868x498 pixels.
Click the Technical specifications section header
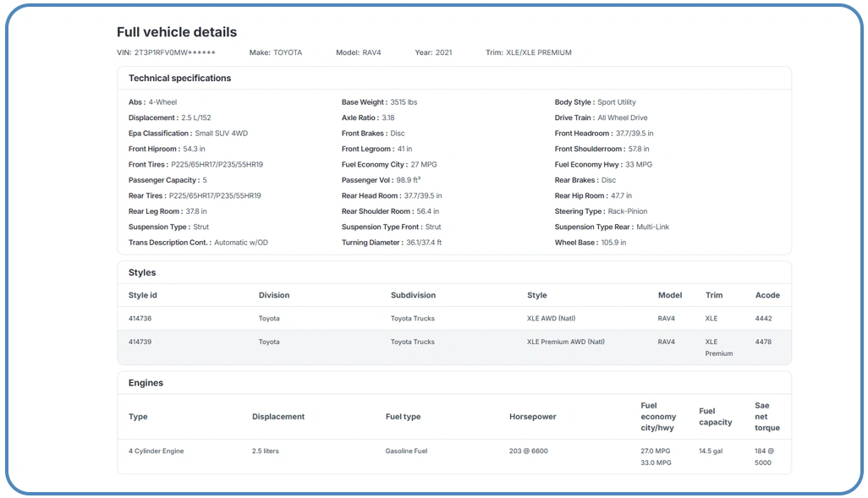click(179, 78)
